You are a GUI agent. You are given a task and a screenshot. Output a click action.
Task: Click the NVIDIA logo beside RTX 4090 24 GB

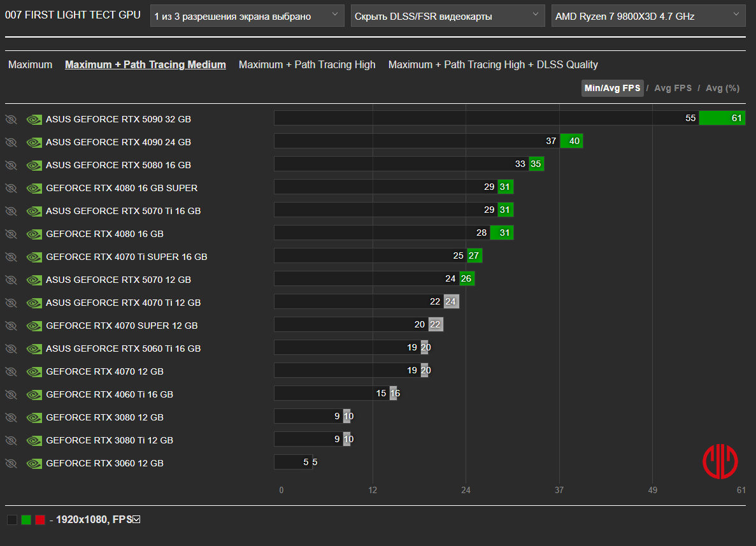(34, 142)
